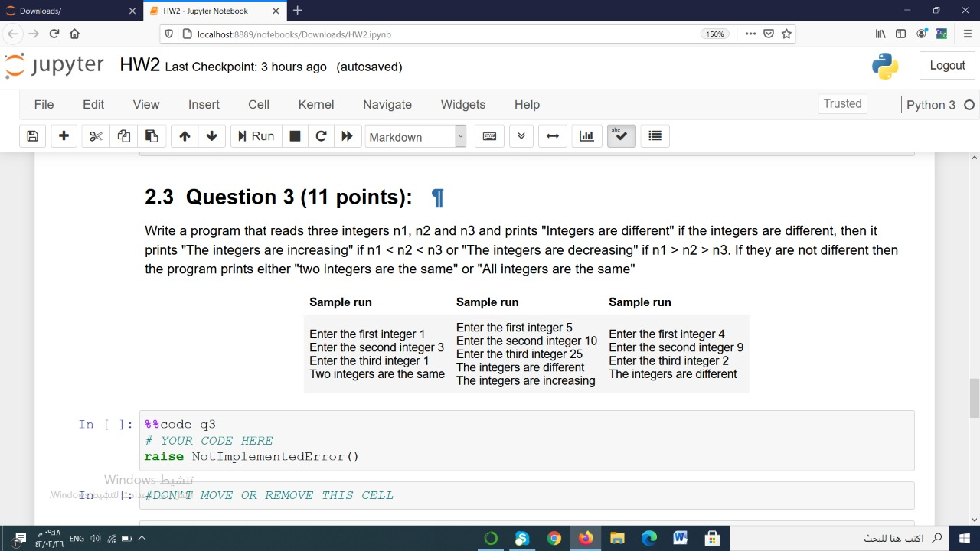Move the selected cell up
Image resolution: width=980 pixels, height=551 pixels.
click(184, 135)
